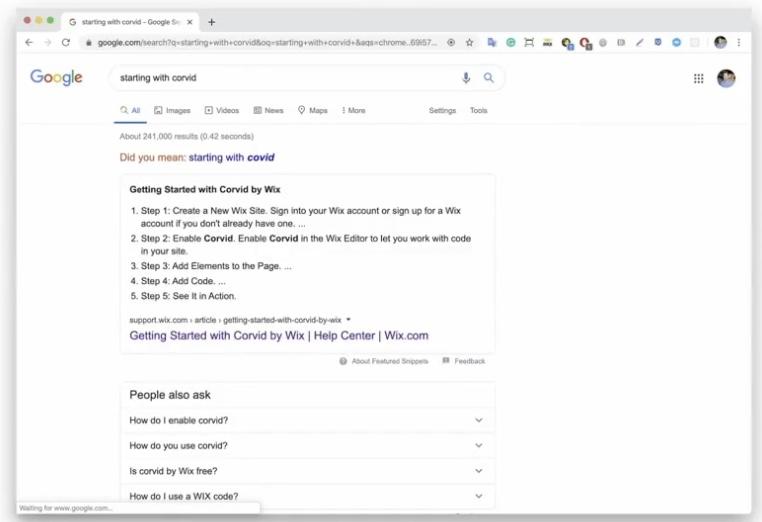762x522 pixels.
Task: Click 'Step 4: Add Code' text
Action: [178, 281]
